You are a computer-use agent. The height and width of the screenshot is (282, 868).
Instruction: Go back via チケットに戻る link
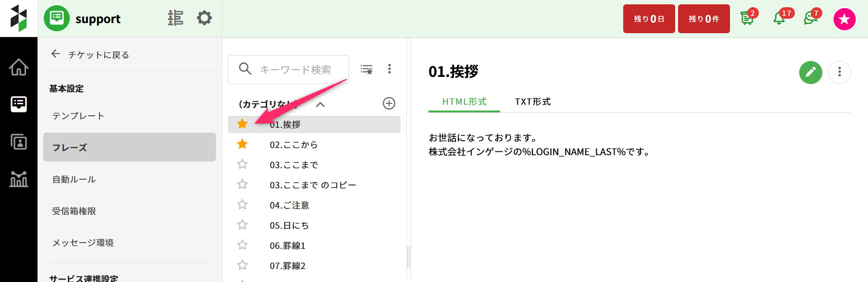pyautogui.click(x=90, y=55)
